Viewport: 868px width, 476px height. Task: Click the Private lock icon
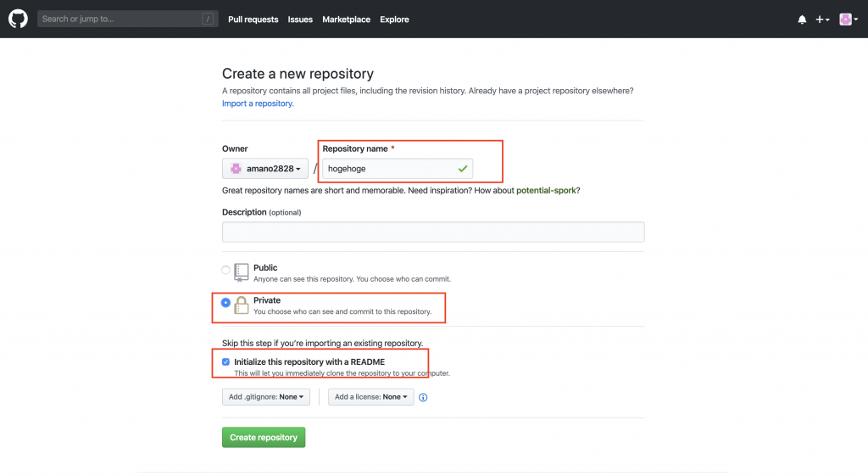242,305
